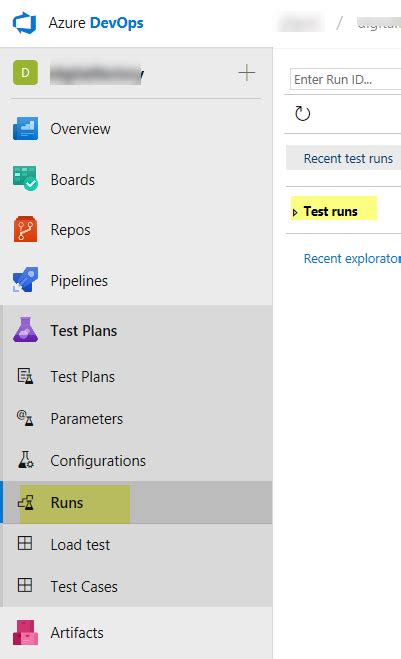Image resolution: width=401 pixels, height=659 pixels.
Task: Expand the Test runs tree node
Action: pyautogui.click(x=295, y=213)
